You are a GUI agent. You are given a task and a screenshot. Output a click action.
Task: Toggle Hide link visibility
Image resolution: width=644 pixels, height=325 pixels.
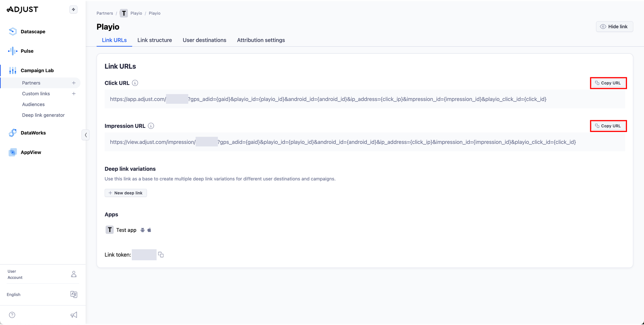(614, 27)
